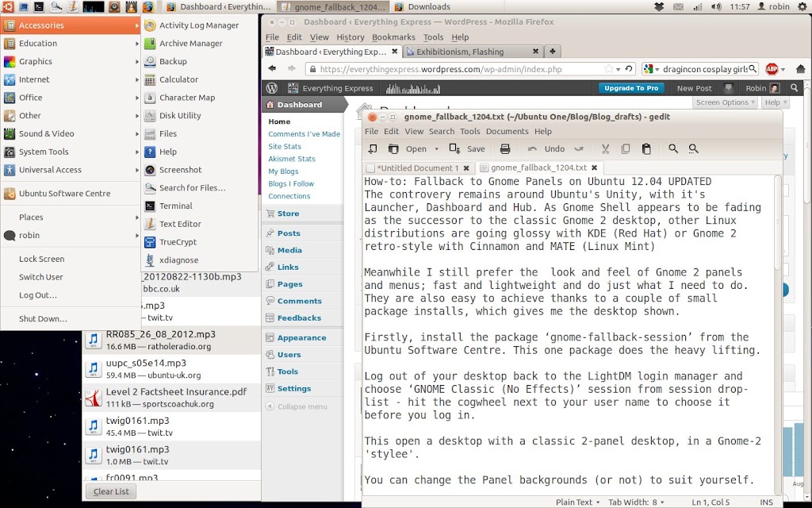812x508 pixels.
Task: Click the Firefox back arrow
Action: tap(272, 68)
